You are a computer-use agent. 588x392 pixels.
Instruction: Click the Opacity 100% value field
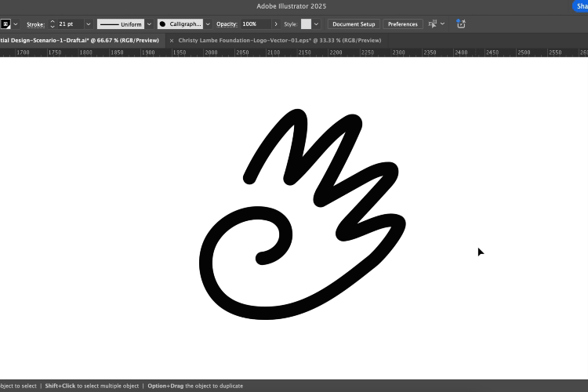click(255, 24)
